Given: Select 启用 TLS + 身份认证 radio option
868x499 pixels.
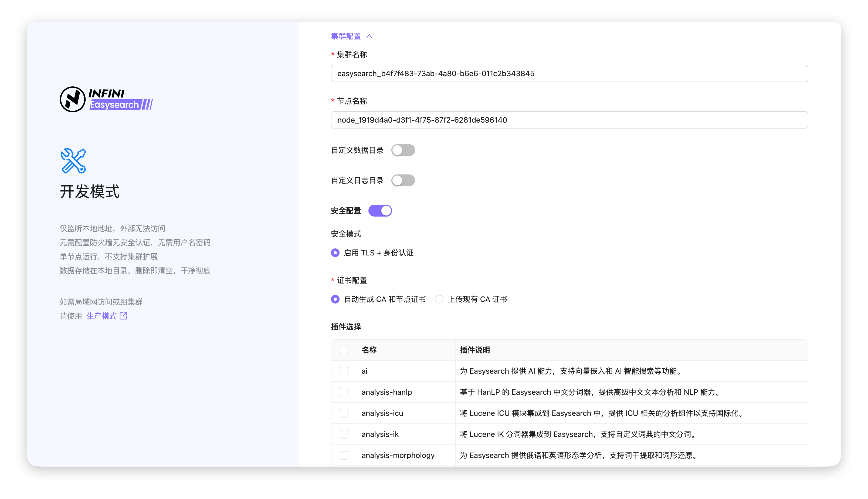Looking at the screenshot, I should pos(335,253).
